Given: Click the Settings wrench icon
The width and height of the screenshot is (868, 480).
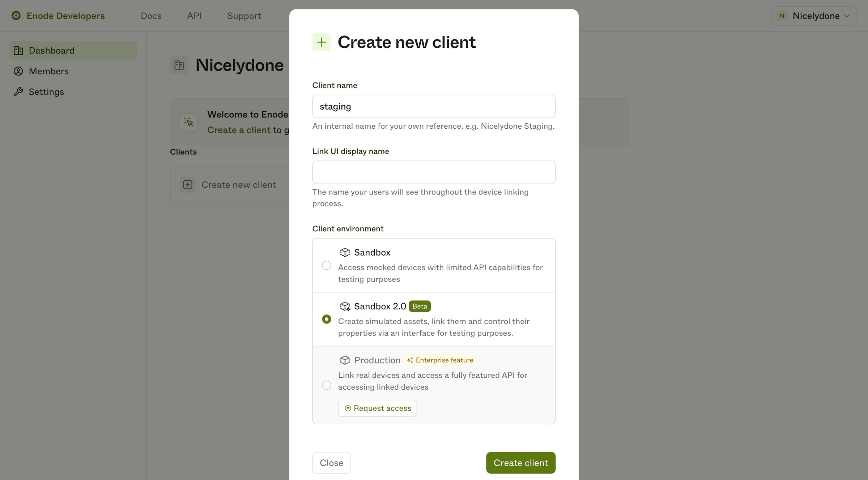Looking at the screenshot, I should [18, 92].
